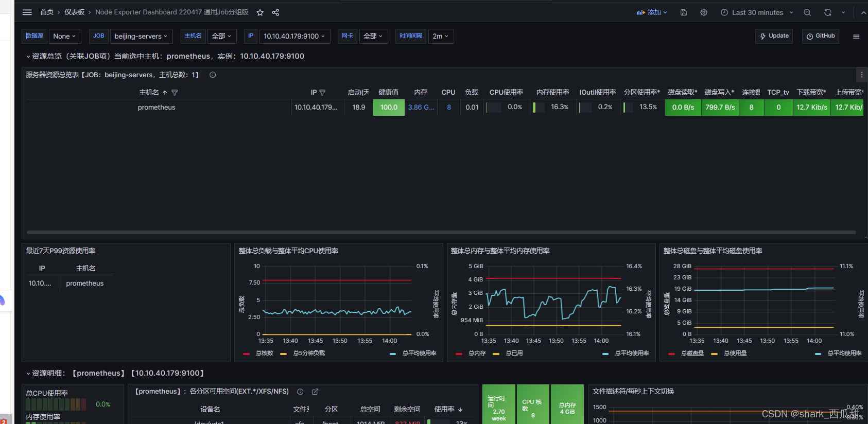Click the GitHub link button
Image resolution: width=868 pixels, height=424 pixels.
point(821,36)
